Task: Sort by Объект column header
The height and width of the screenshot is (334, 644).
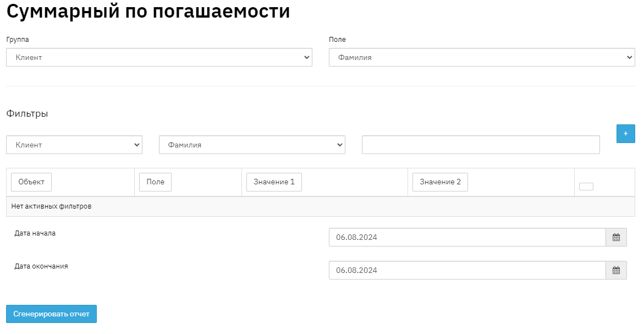Action: [x=31, y=182]
